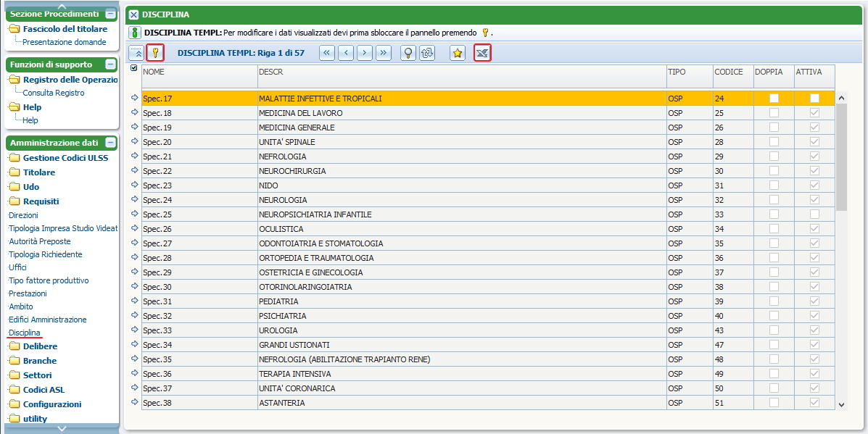The width and height of the screenshot is (868, 434).
Task: Refresh data with the reload arrows icon
Action: point(427,53)
